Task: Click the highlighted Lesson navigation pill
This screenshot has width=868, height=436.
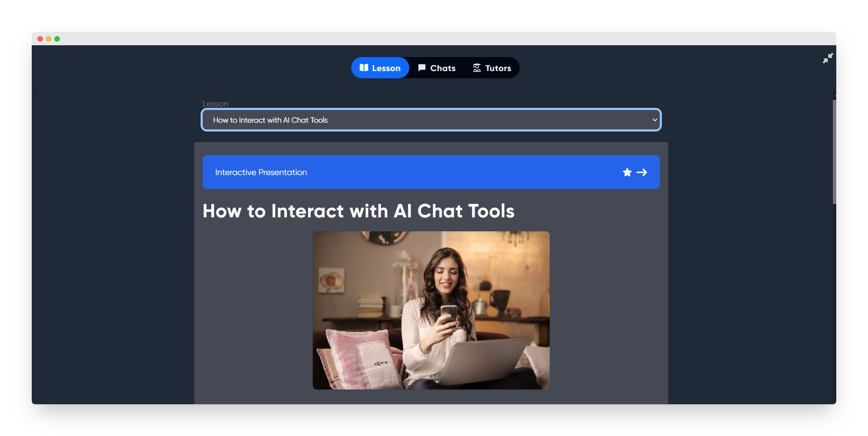Action: (x=380, y=68)
